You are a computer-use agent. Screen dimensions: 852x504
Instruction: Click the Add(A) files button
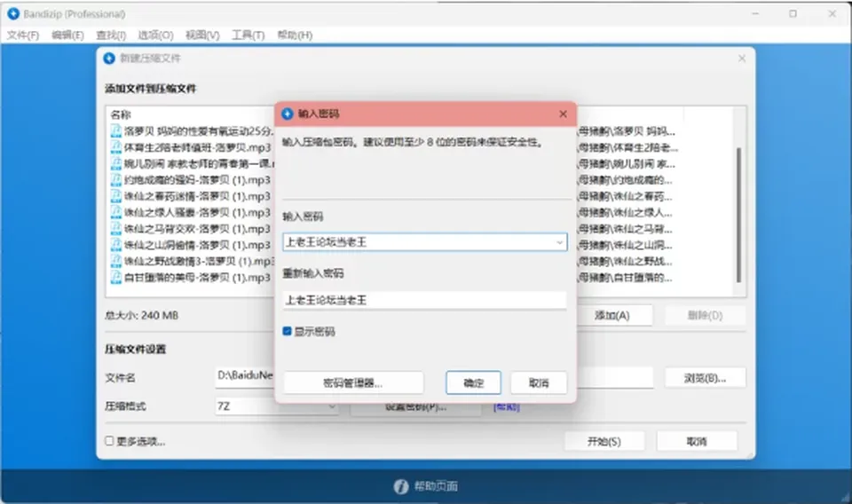(612, 316)
